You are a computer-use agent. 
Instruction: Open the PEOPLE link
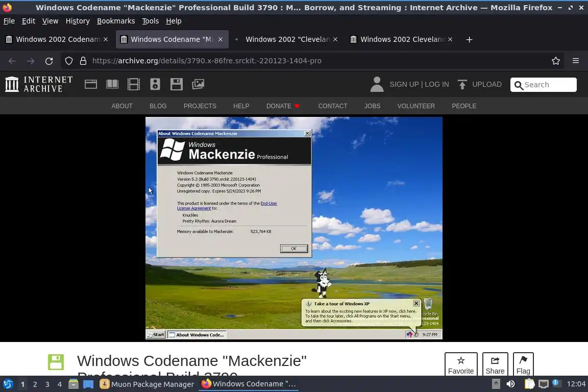pyautogui.click(x=464, y=106)
